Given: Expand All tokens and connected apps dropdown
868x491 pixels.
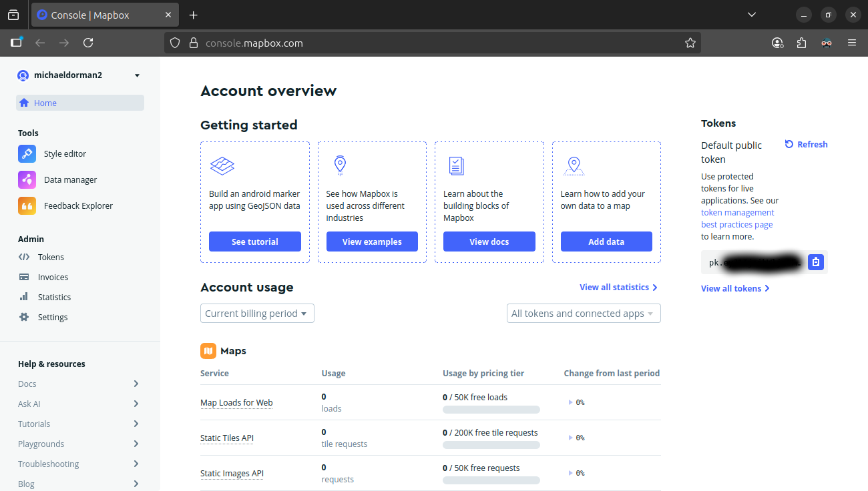Looking at the screenshot, I should click(584, 314).
